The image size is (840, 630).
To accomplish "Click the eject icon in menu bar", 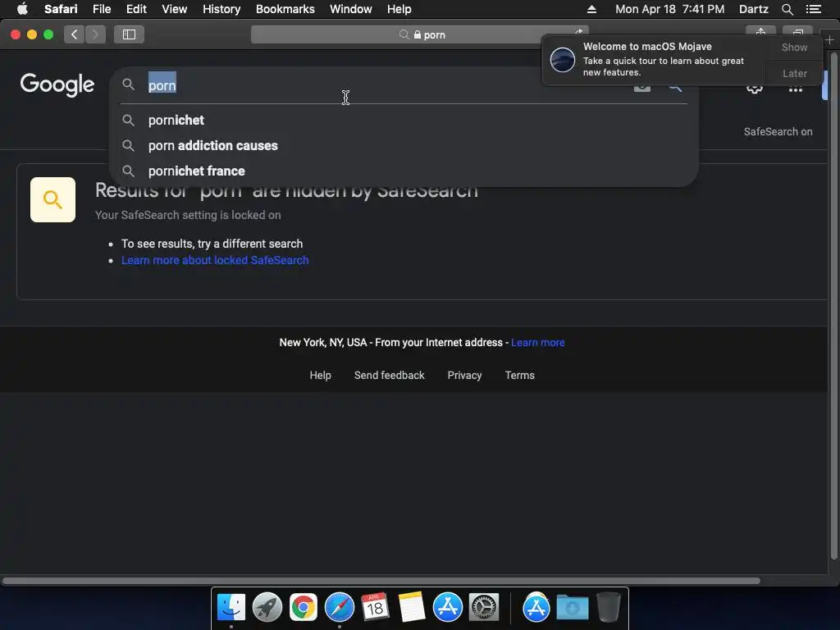I will click(591, 9).
